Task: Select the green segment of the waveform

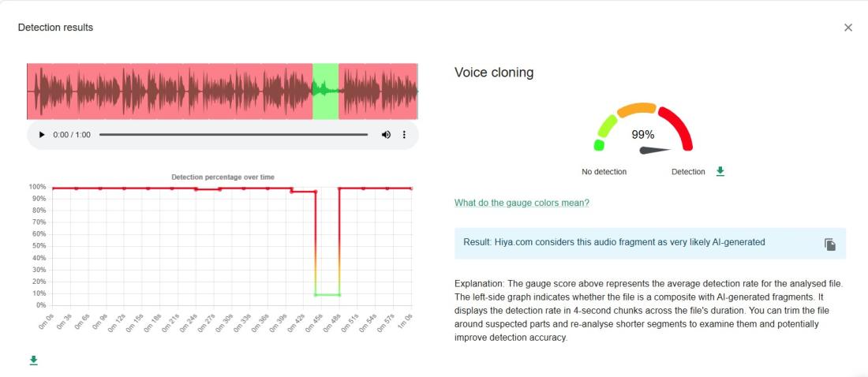Action: (x=325, y=91)
